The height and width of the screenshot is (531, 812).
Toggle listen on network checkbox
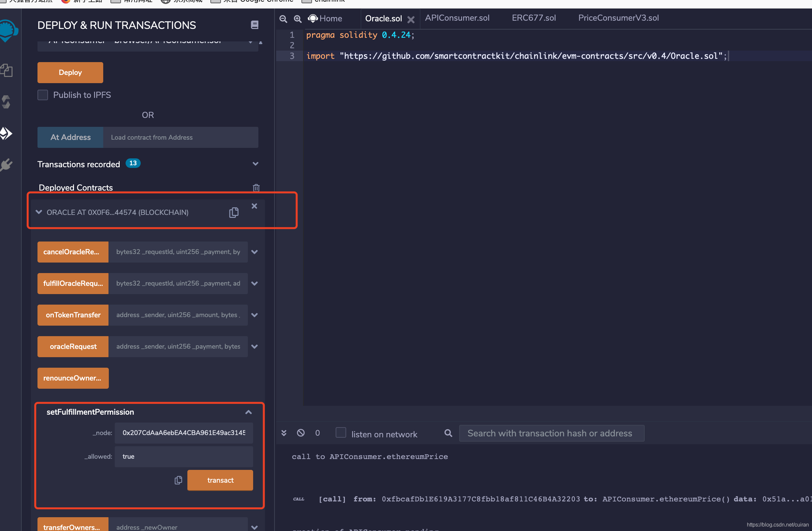341,432
